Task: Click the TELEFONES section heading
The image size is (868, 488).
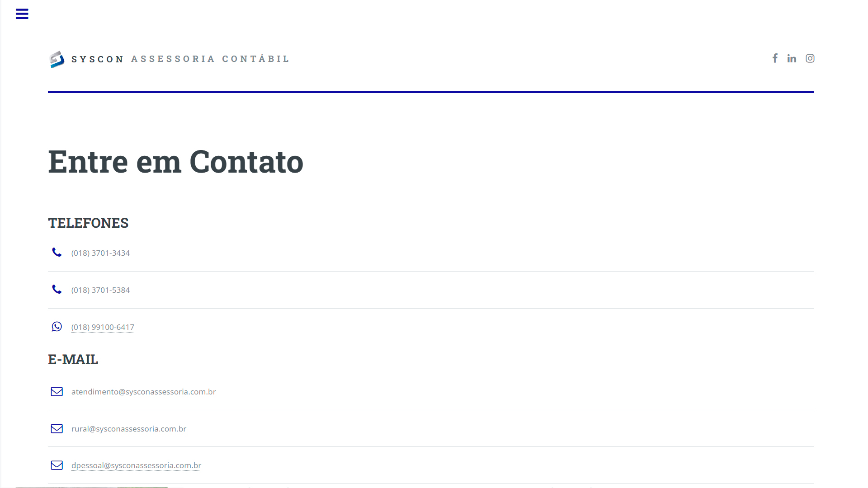Action: (88, 223)
